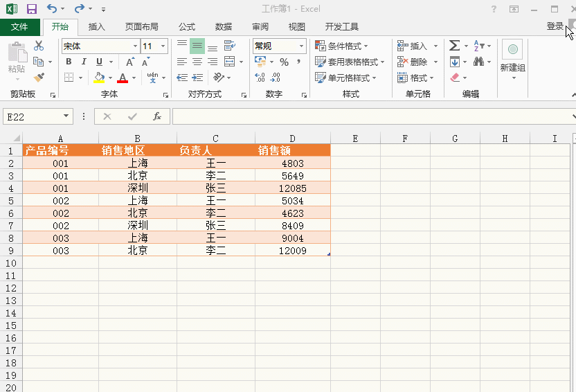Toggle align text right
576x392 pixels.
tap(213, 62)
